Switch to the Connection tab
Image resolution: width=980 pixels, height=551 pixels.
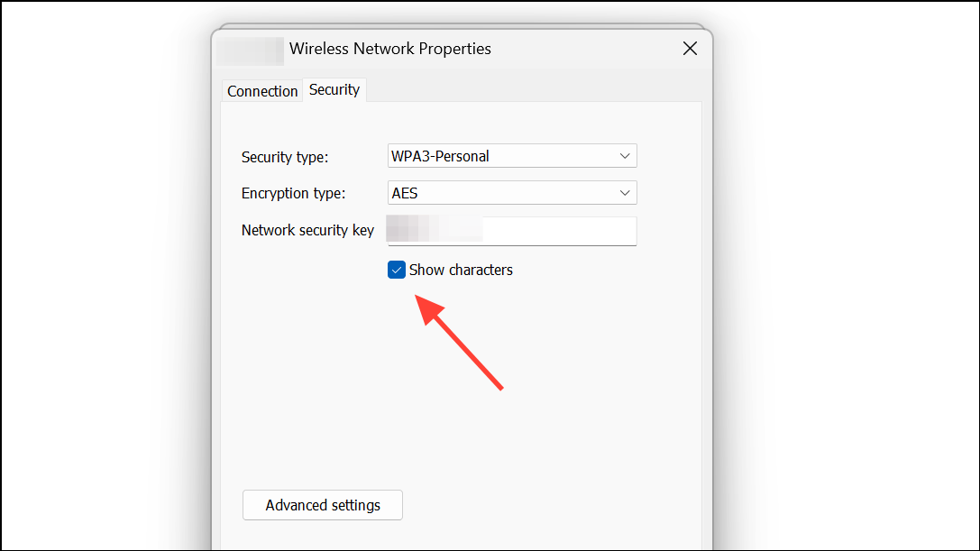point(261,91)
